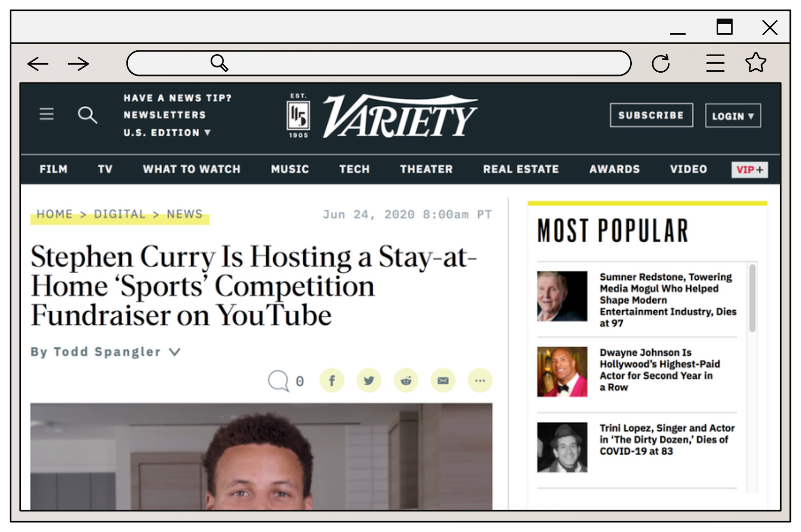This screenshot has width=801, height=532.
Task: Click the Trini Lopez thumbnail
Action: (562, 447)
